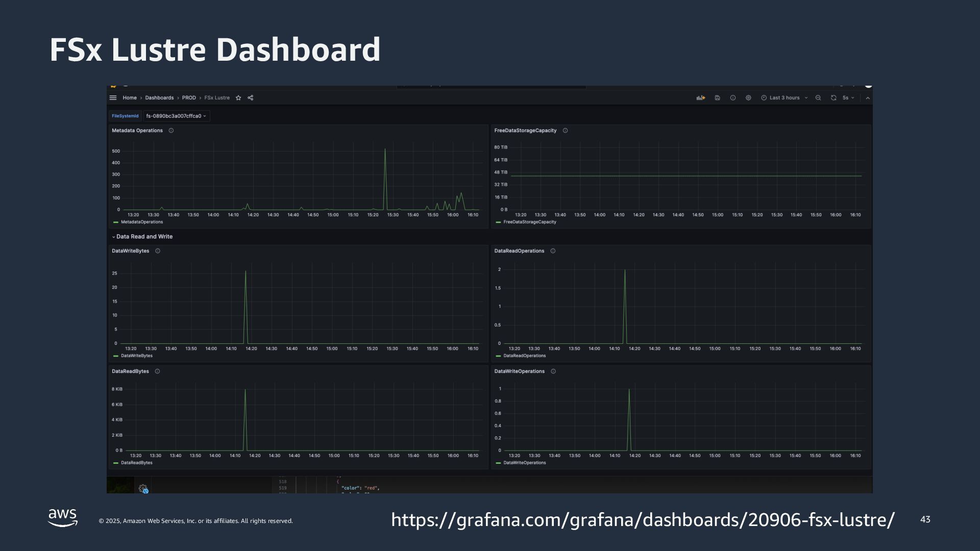The width and height of the screenshot is (980, 551).
Task: Open FreeDataStorageCapacity panel title menu
Action: (x=525, y=131)
